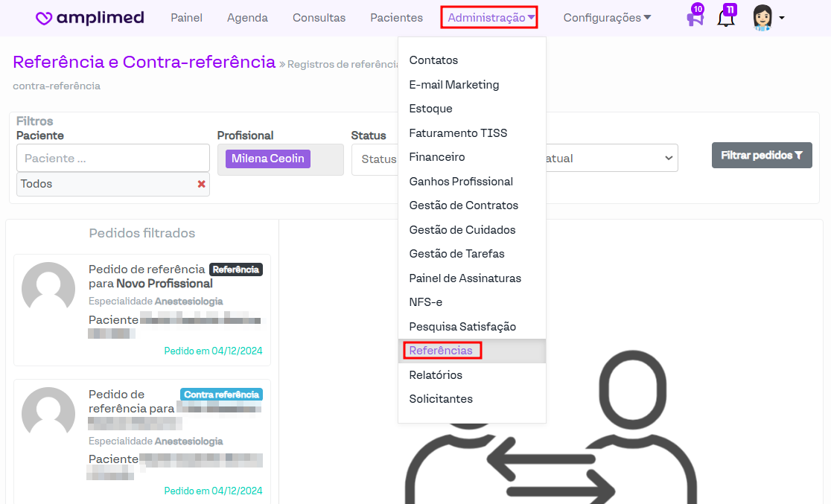Select Referências from the menu
This screenshot has width=831, height=504.
coord(441,351)
